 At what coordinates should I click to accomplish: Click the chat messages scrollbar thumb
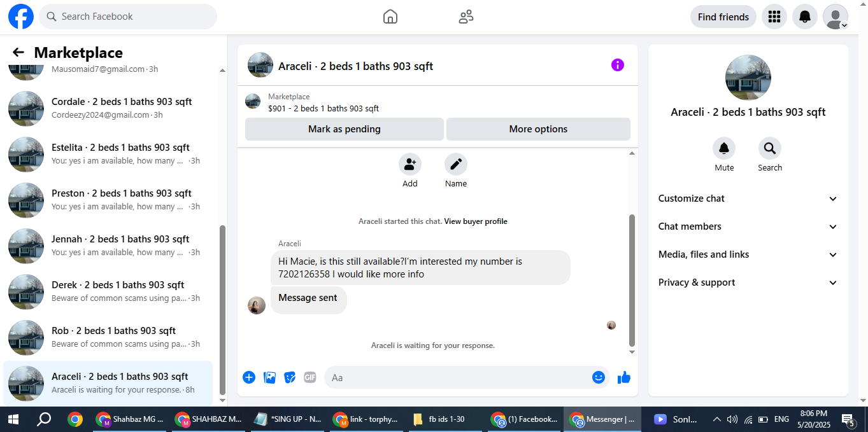tap(632, 280)
